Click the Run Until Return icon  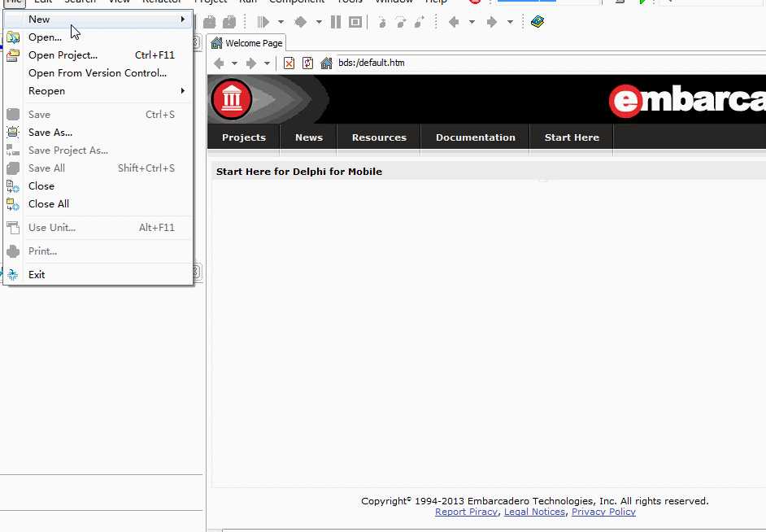point(419,22)
